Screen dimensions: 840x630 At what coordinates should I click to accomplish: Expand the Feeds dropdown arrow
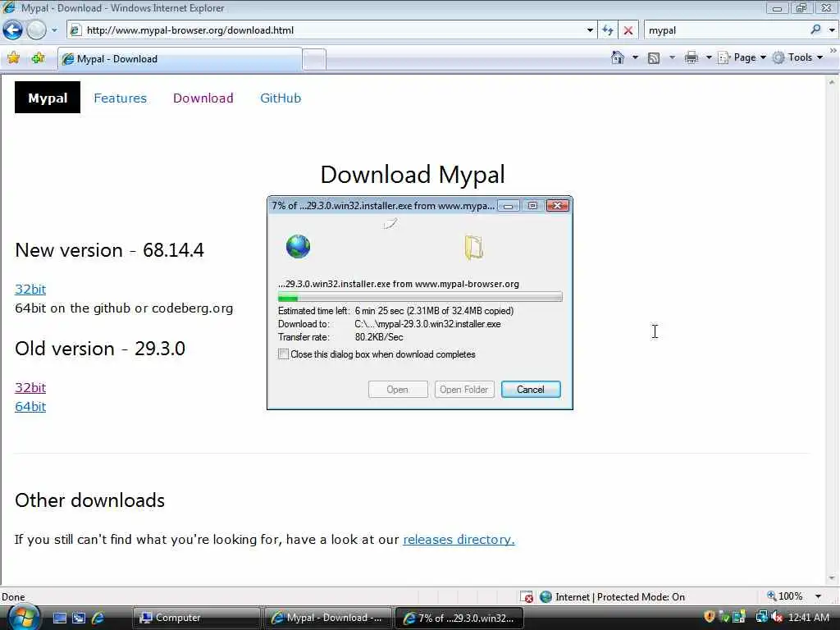click(x=673, y=57)
